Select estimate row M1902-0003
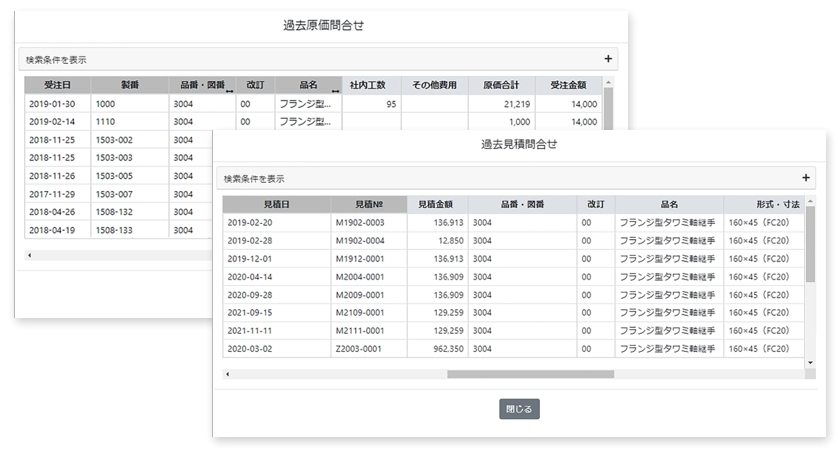 (x=368, y=223)
